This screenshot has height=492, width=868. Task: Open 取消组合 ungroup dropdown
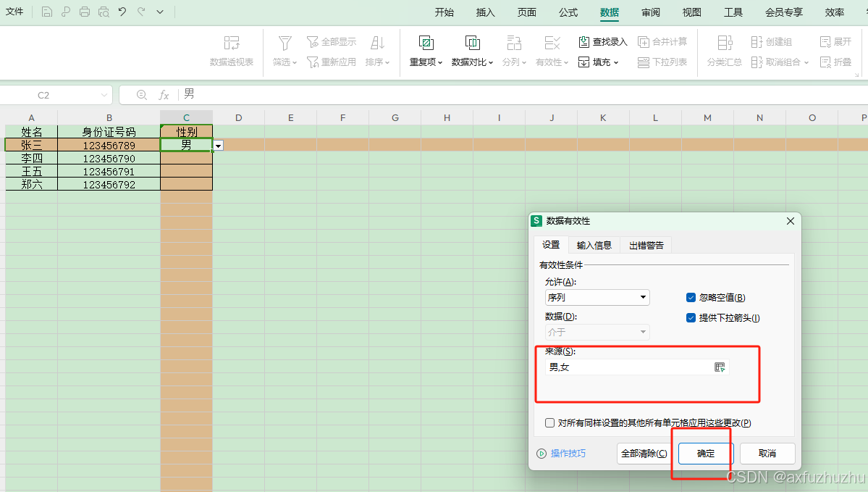(780, 62)
